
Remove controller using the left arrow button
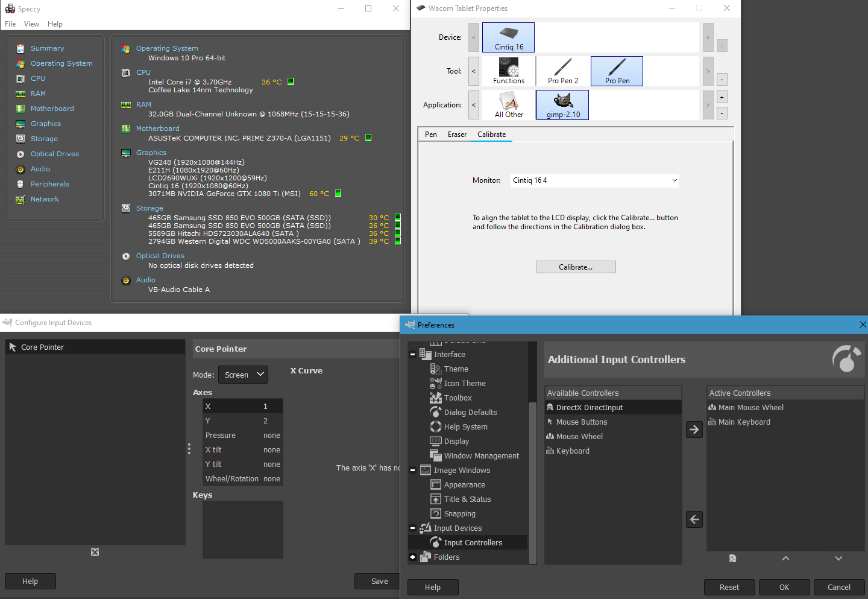[694, 519]
